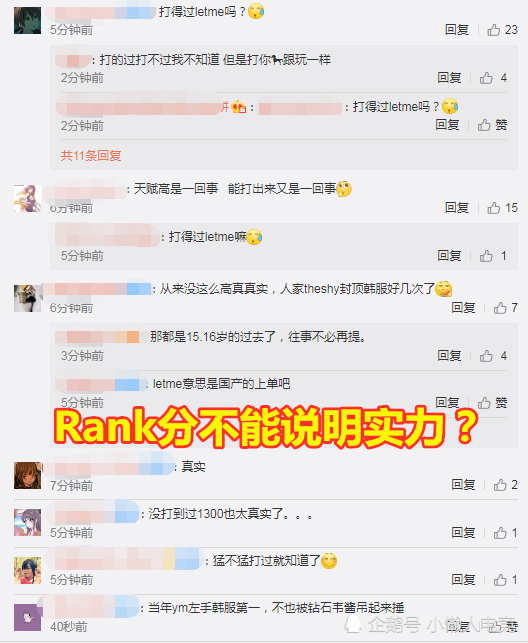Viewport: 528px width, 643px height.
Task: Toggle 赞 on the quoted letme sub-reply
Action: click(x=492, y=125)
